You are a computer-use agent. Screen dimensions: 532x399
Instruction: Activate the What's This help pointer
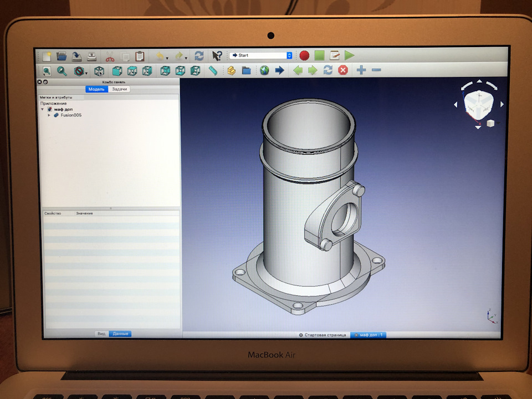tap(217, 55)
